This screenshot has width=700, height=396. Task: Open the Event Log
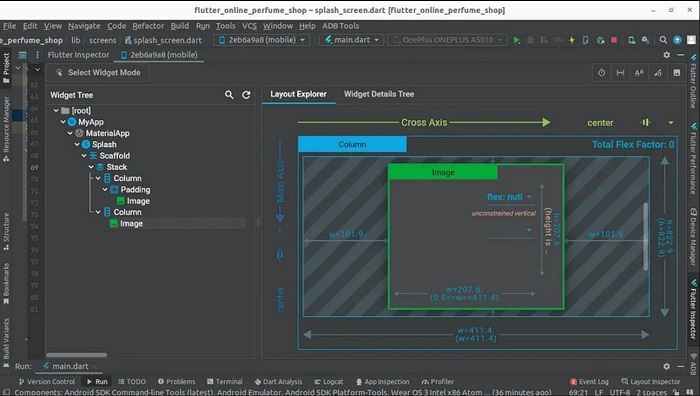coord(589,382)
